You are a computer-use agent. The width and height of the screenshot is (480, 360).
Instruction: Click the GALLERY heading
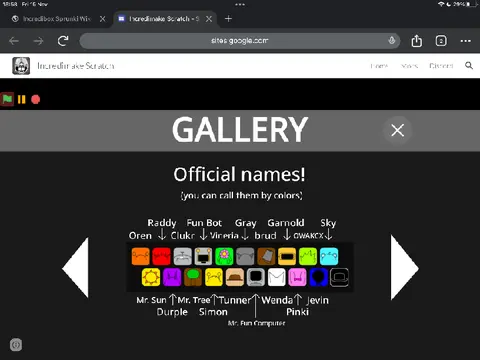[240, 130]
